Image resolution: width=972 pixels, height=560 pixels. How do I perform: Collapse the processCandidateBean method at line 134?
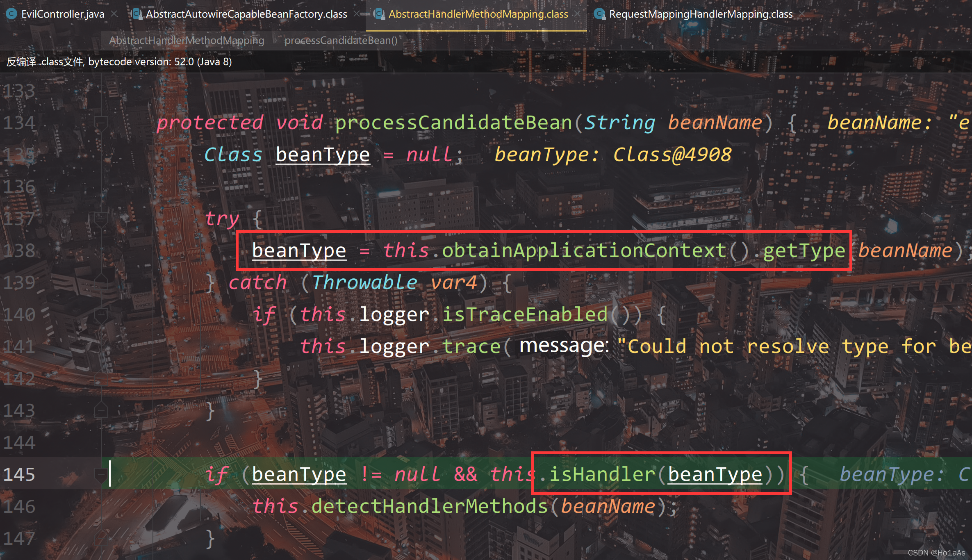(101, 123)
